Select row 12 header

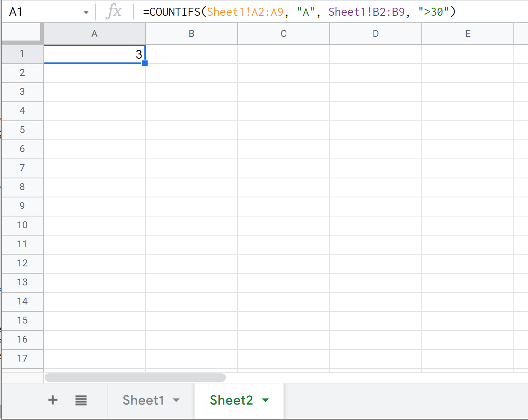(x=22, y=263)
